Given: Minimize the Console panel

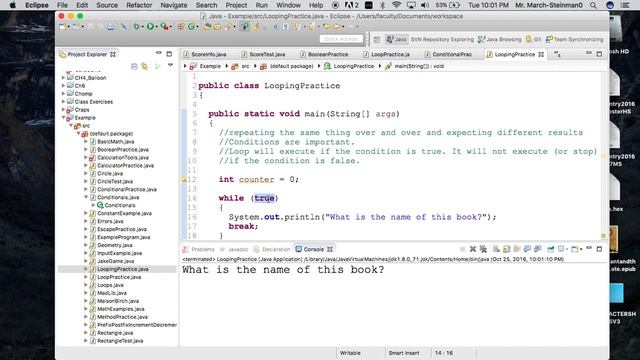Looking at the screenshot, I should point(589,248).
